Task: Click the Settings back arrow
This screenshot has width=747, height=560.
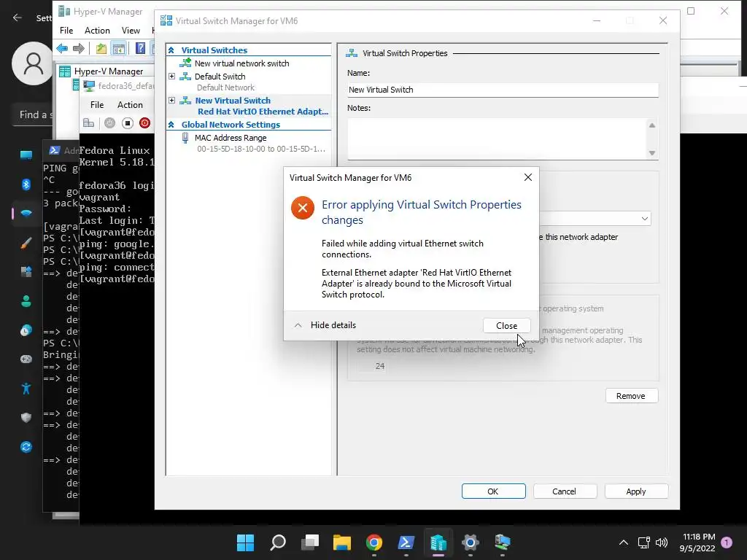Action: click(18, 17)
